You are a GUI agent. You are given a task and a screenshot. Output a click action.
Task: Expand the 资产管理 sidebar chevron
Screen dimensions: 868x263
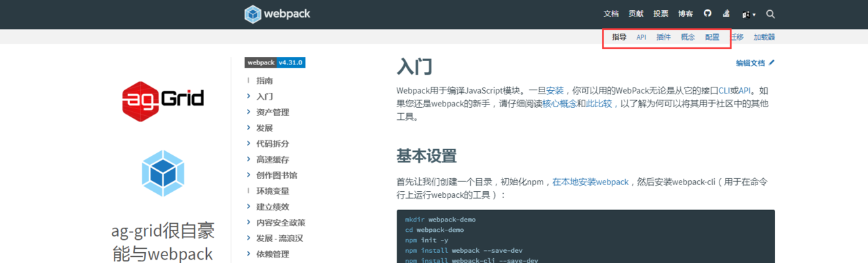click(x=249, y=112)
